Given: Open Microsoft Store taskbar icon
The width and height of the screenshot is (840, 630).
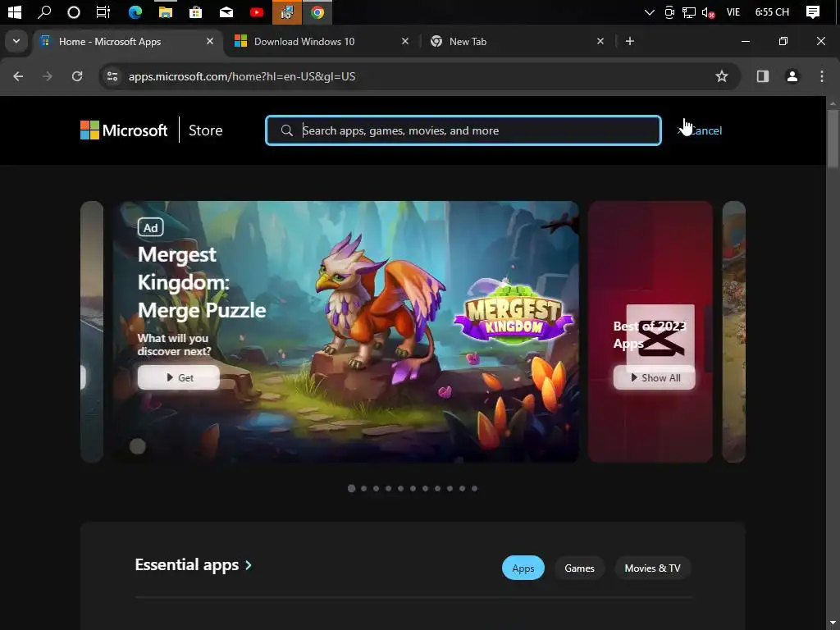Looking at the screenshot, I should (x=195, y=11).
